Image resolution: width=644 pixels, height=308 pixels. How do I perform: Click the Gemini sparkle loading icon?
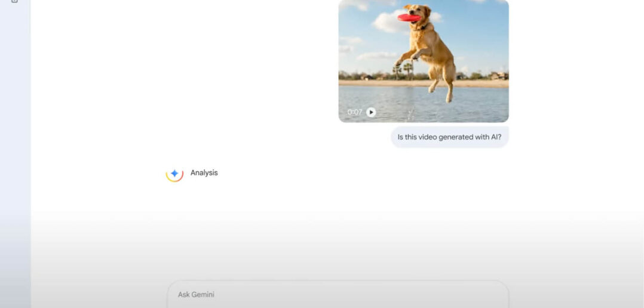174,174
